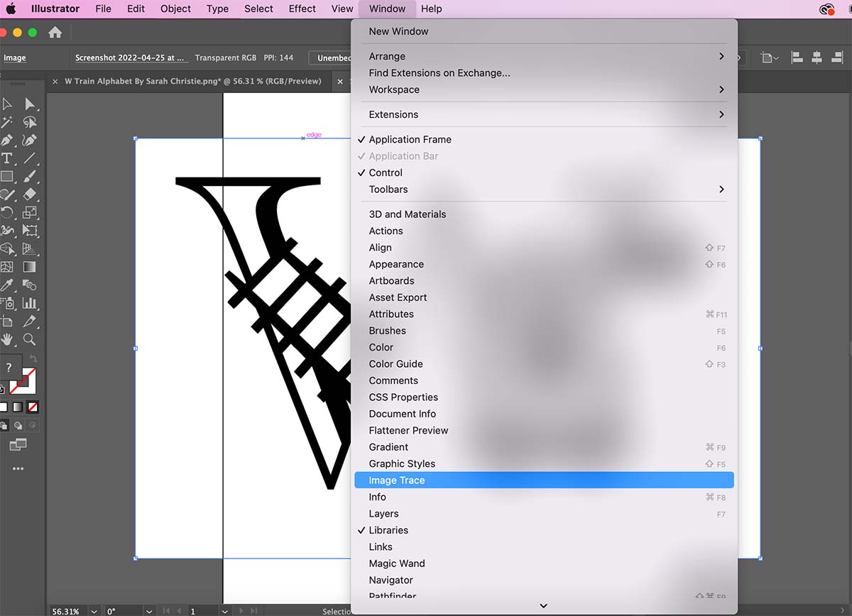Set paint mode to None red slash
The image size is (852, 616).
(x=33, y=407)
